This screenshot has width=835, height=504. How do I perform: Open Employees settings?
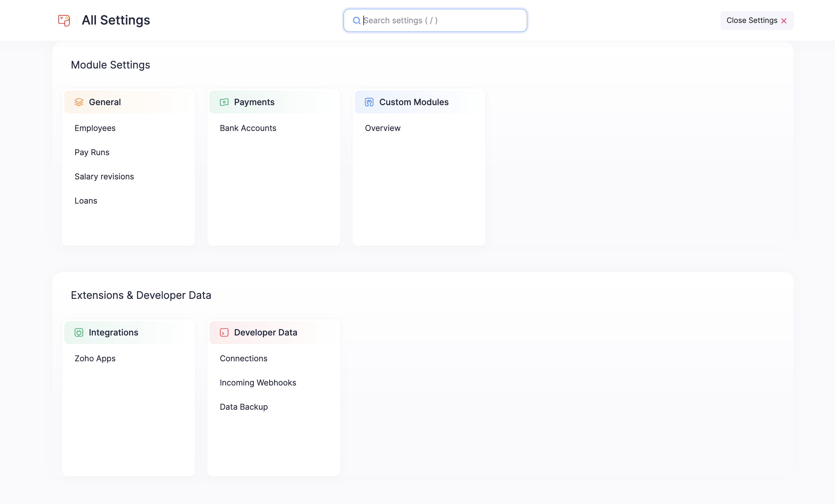[x=95, y=128]
